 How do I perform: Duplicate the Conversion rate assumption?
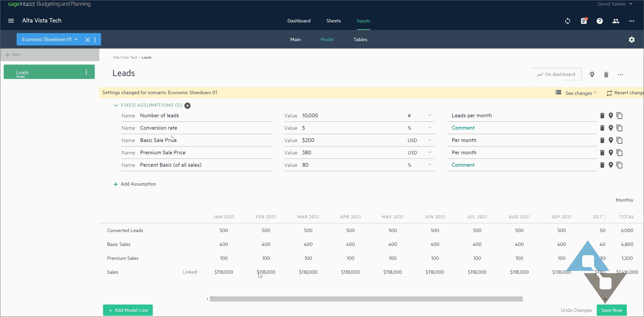click(619, 128)
